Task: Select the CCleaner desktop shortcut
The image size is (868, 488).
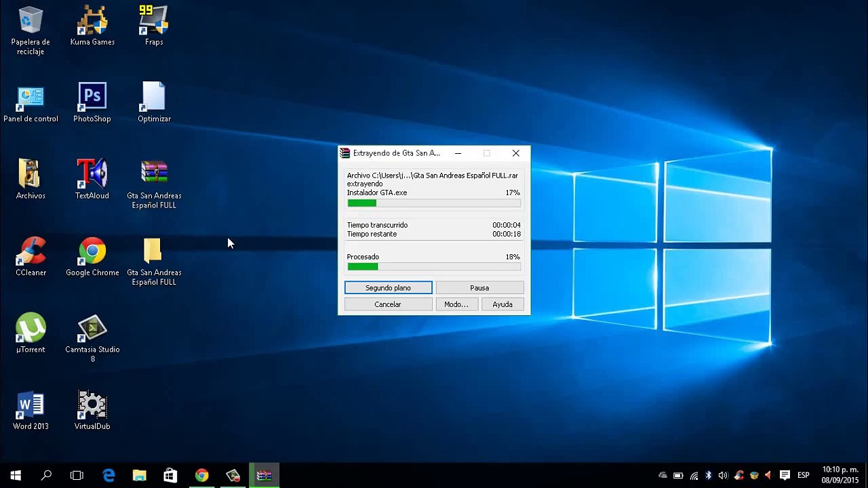Action: (31, 257)
